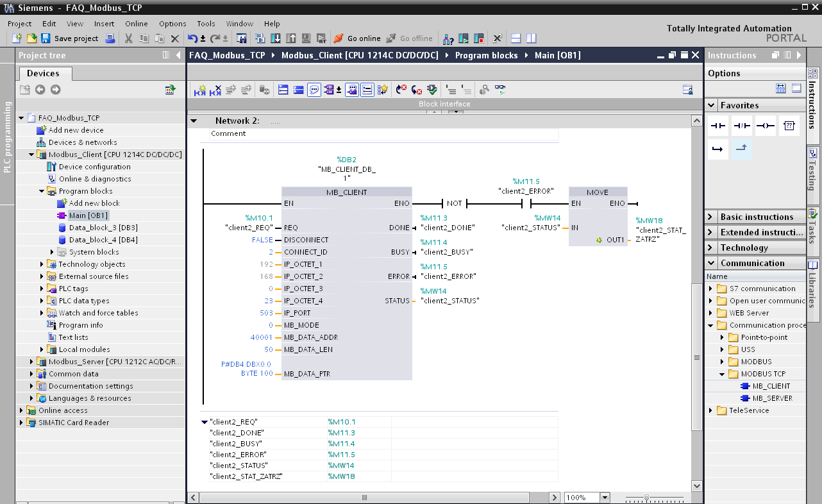Collapse the Project tree panel arrow
This screenshot has width=822, height=504.
point(178,56)
